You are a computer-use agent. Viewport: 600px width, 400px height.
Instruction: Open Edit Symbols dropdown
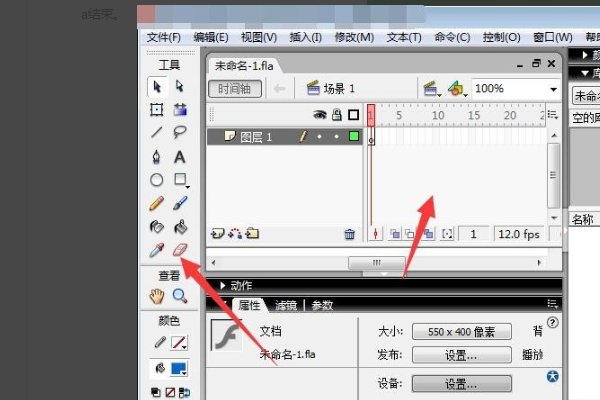coord(457,89)
